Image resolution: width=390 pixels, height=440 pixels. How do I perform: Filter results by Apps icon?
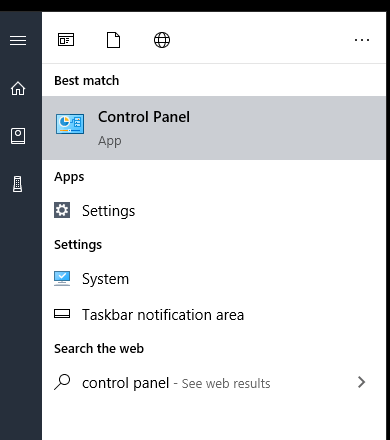66,40
